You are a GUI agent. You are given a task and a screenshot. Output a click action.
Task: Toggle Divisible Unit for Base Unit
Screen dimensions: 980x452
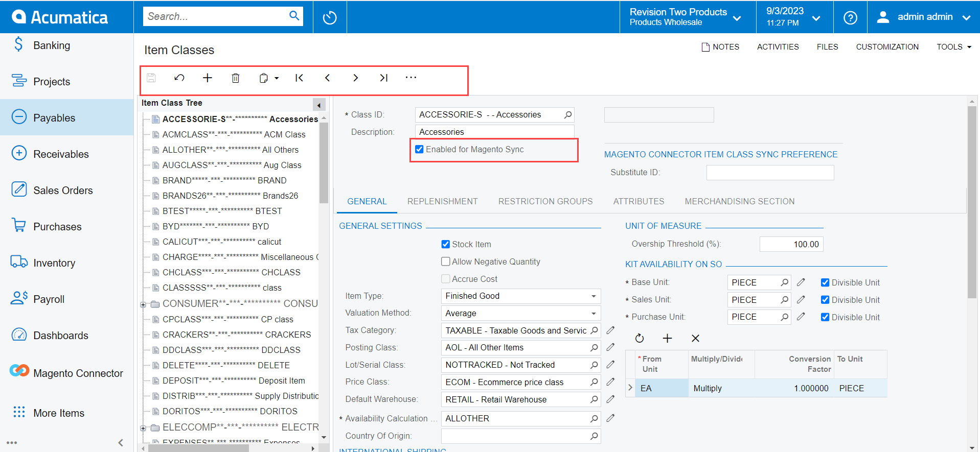point(825,282)
